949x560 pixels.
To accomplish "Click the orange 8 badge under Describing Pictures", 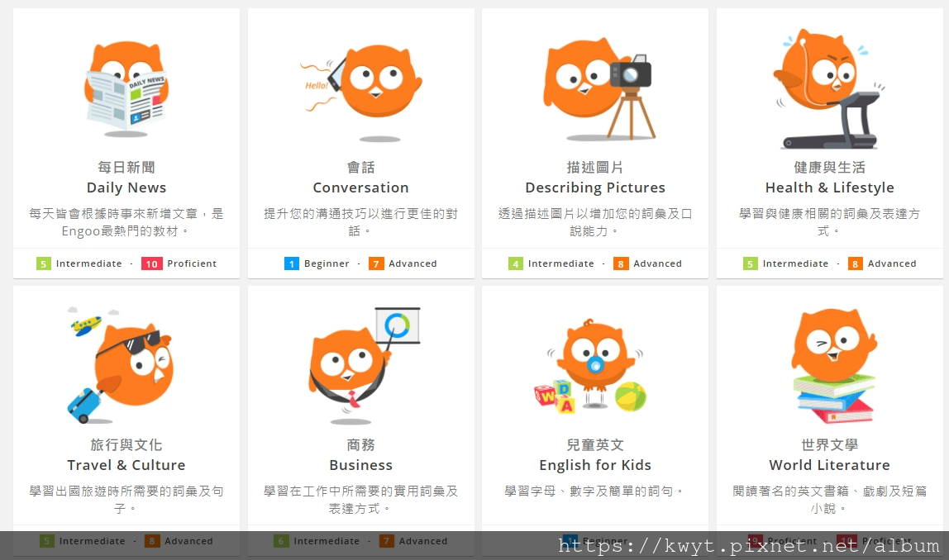I will point(621,263).
